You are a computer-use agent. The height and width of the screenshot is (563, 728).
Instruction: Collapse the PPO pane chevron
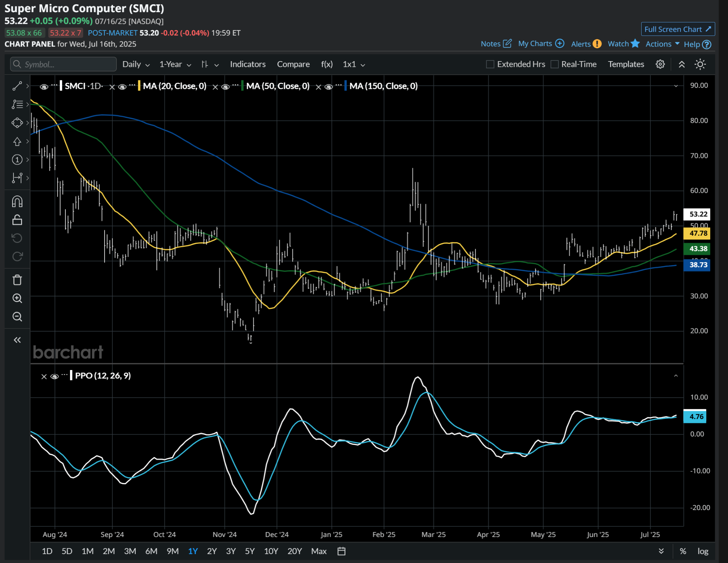tap(676, 376)
